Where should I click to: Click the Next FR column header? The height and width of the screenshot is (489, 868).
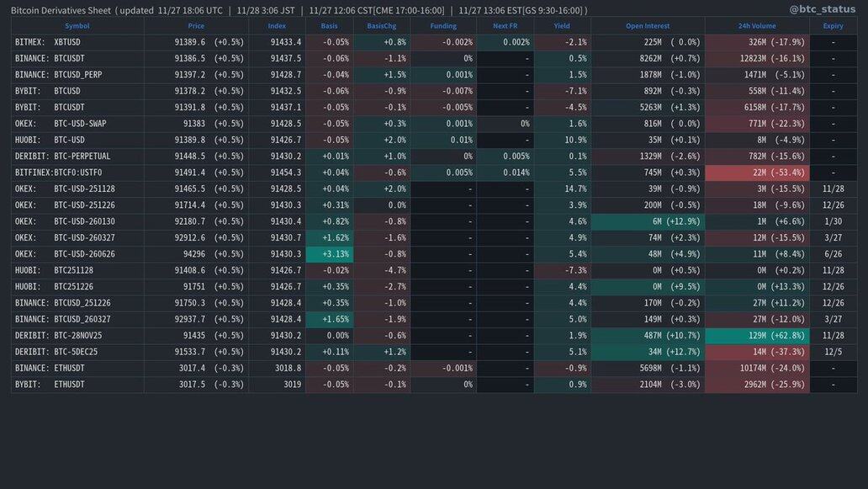pyautogui.click(x=505, y=26)
